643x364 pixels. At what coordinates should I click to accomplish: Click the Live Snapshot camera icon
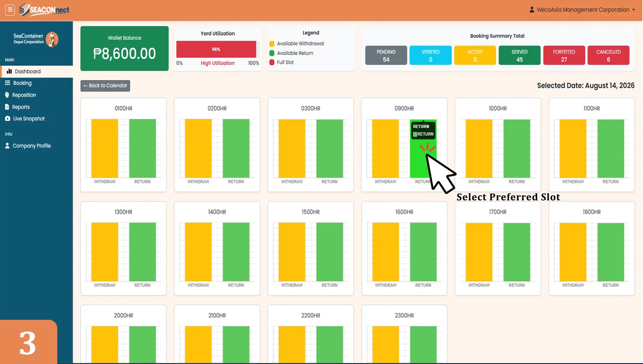pyautogui.click(x=7, y=119)
